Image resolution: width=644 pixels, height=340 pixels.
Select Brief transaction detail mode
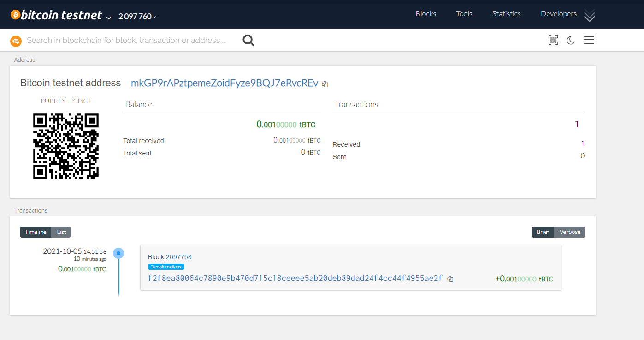click(543, 232)
